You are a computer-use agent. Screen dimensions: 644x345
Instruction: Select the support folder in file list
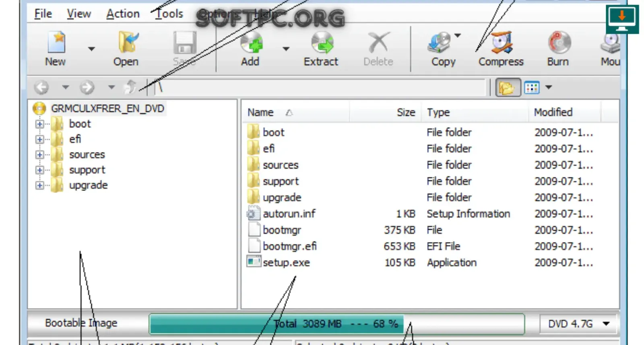[281, 181]
